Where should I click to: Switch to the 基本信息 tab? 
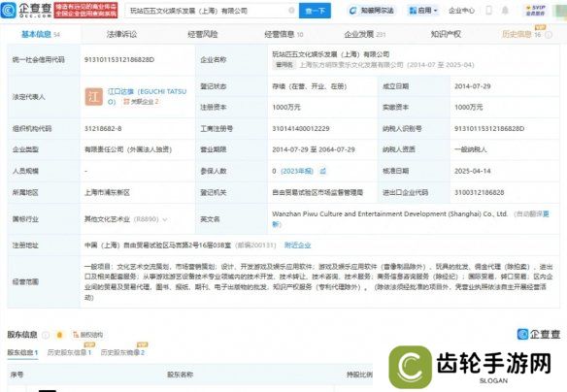tap(40, 34)
